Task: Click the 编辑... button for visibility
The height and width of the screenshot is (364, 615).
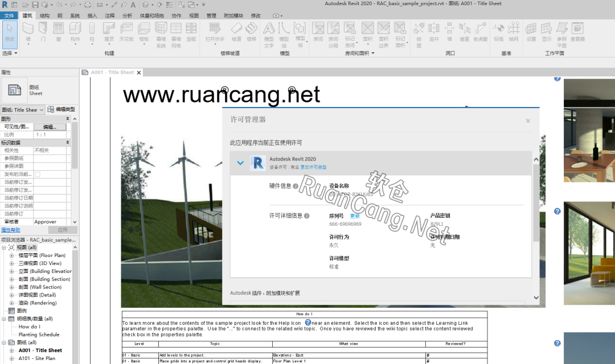Action: [50, 127]
